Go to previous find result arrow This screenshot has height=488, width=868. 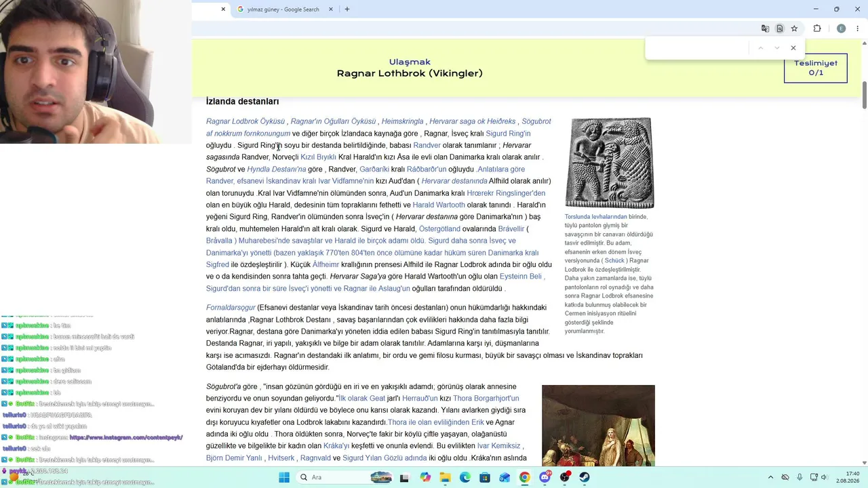coord(760,48)
